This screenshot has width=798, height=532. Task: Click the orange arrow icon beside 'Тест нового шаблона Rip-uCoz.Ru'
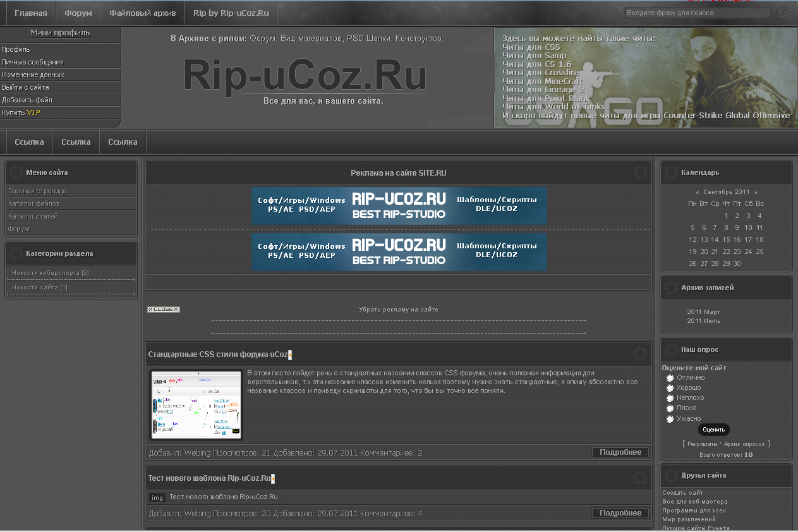(x=273, y=479)
